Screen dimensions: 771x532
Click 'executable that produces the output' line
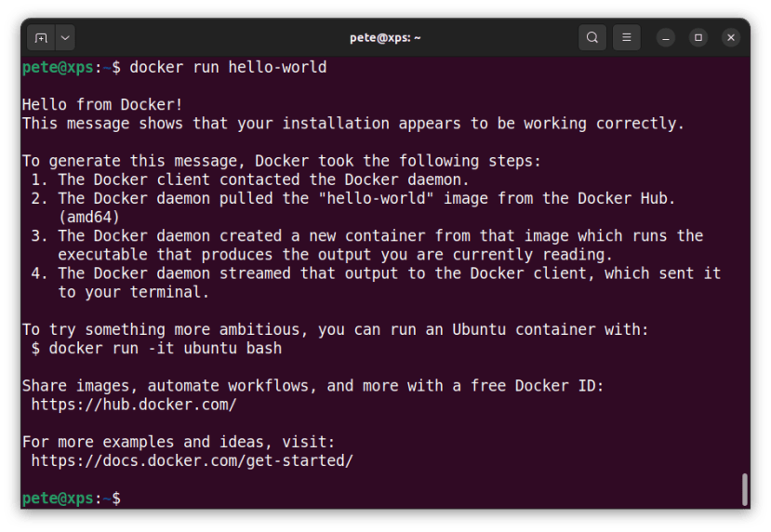click(x=336, y=255)
